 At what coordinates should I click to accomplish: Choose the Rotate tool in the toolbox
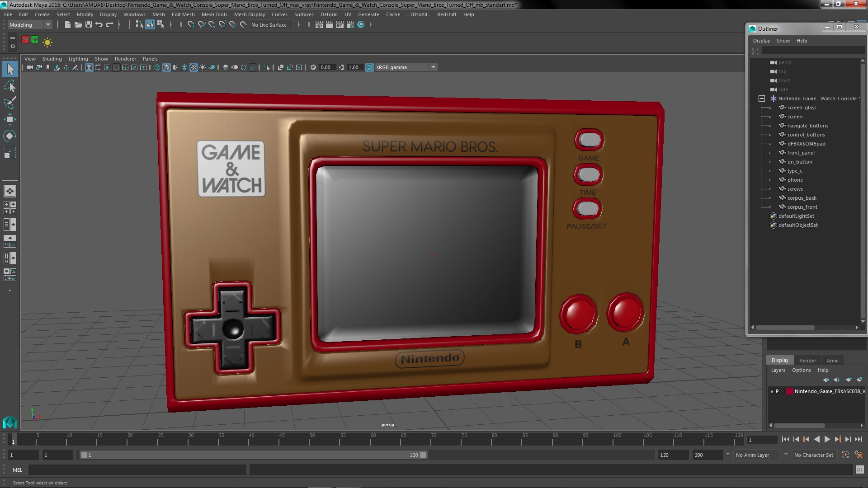[x=10, y=136]
